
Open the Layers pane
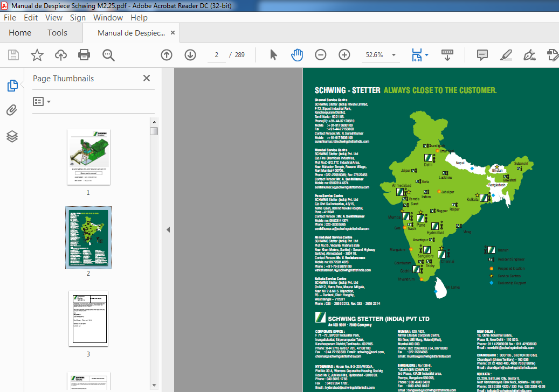(12, 136)
